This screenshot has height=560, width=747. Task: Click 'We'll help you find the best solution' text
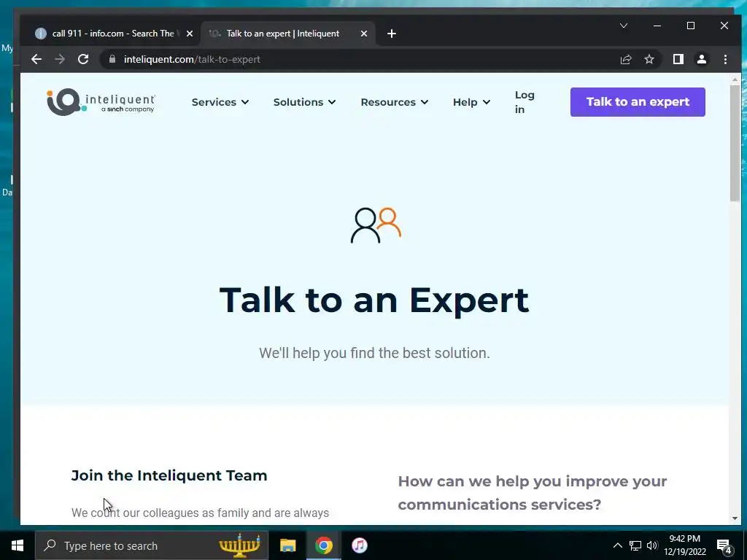[374, 353]
